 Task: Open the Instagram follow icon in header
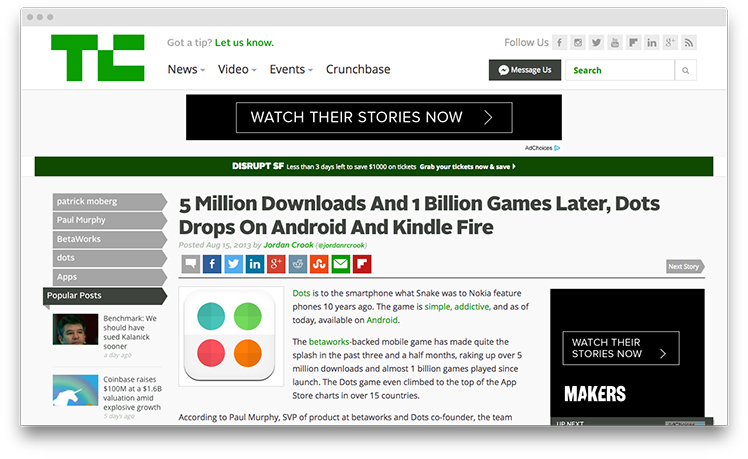tap(578, 42)
